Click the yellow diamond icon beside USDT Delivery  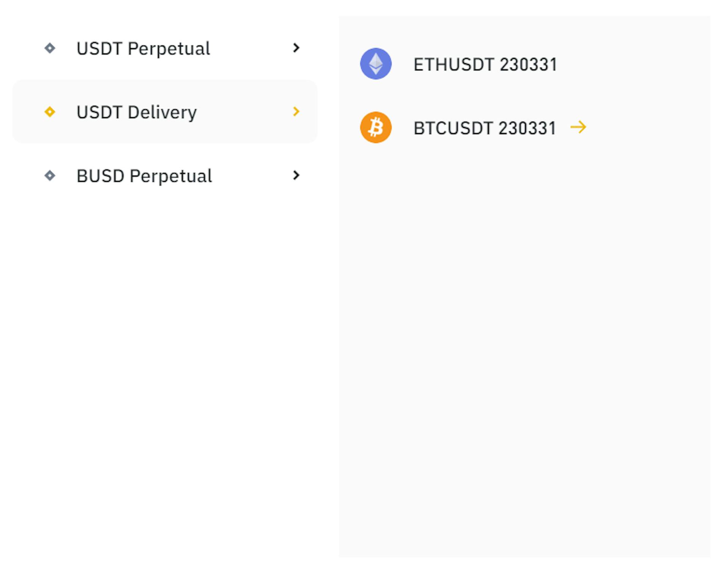(x=50, y=112)
